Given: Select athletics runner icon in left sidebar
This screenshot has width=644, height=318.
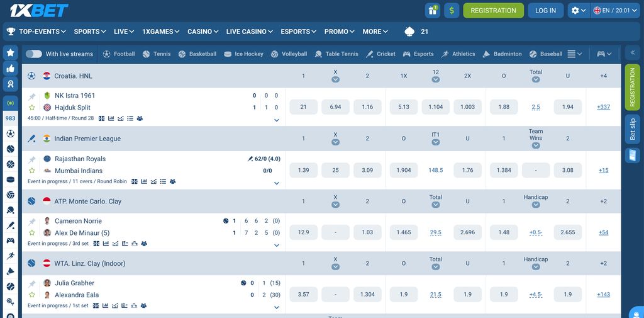Looking at the screenshot, I should 10,256.
